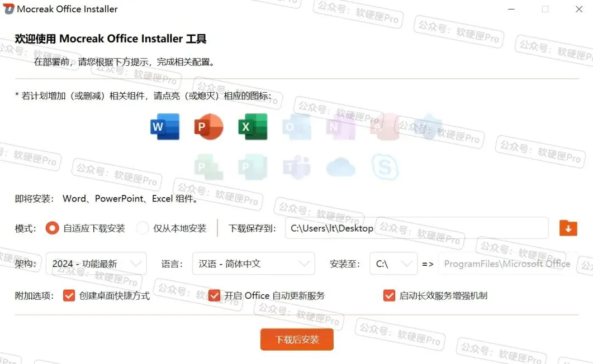Click the 附加选项 label
This screenshot has width=593, height=364.
[x=35, y=296]
